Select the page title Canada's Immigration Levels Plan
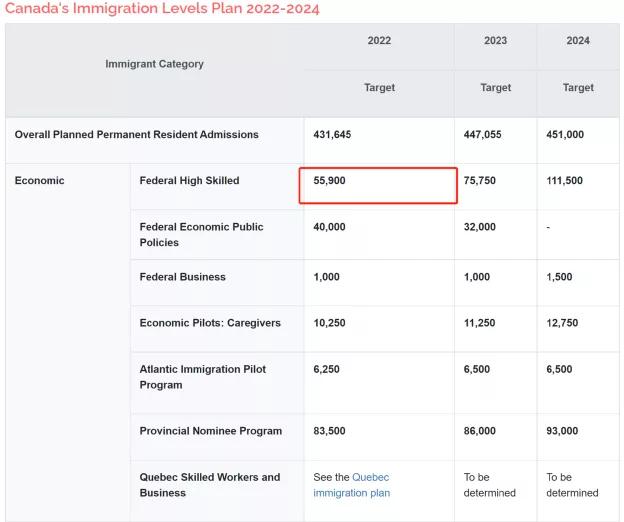 point(162,8)
